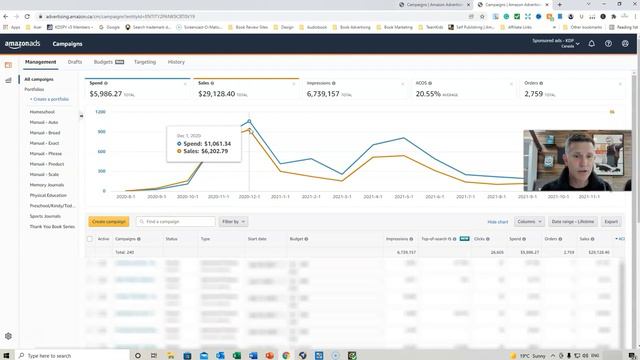
Task: Select All campaigns in the sidebar
Action: [x=39, y=79]
